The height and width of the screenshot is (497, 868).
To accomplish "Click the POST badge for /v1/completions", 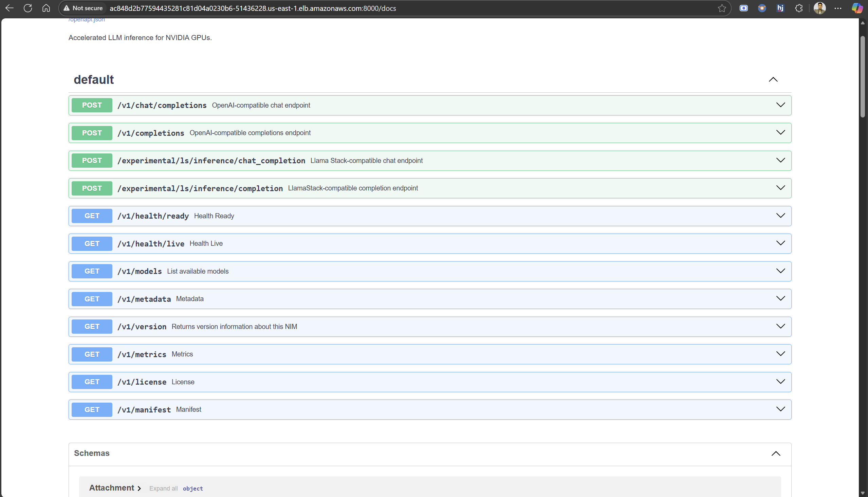I will 92,133.
